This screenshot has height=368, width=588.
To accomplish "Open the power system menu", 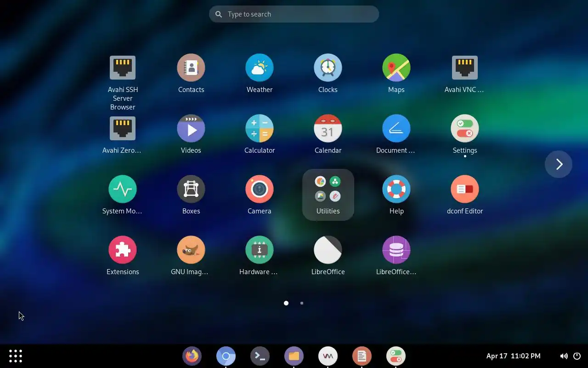I will (x=577, y=356).
